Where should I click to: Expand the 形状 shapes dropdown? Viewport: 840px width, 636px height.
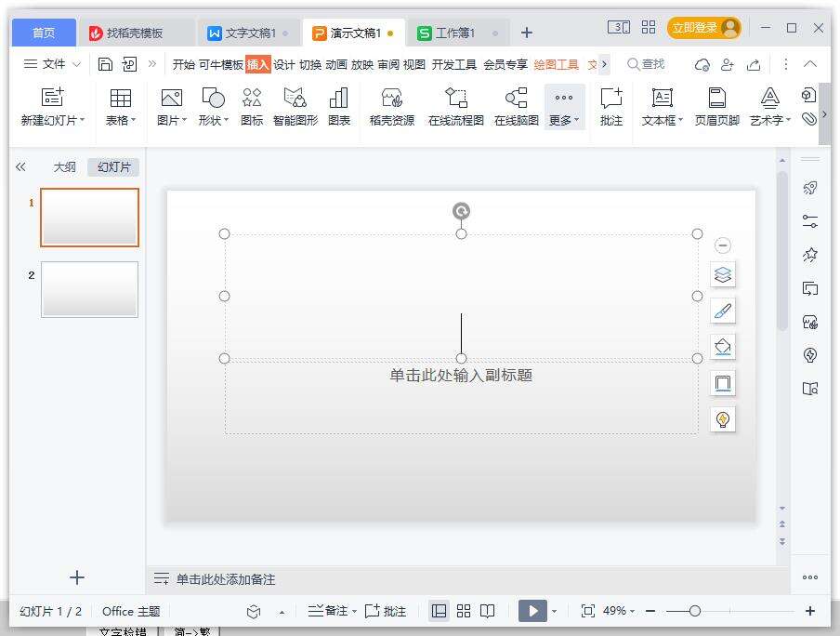(213, 106)
